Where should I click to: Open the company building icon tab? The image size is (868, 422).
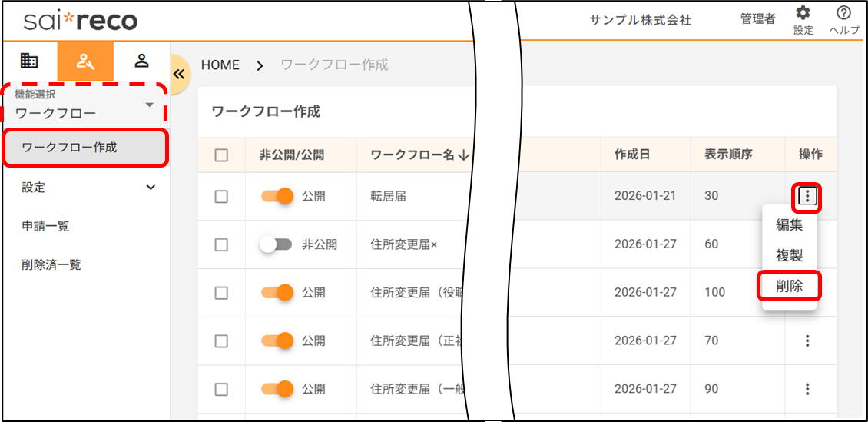[28, 61]
